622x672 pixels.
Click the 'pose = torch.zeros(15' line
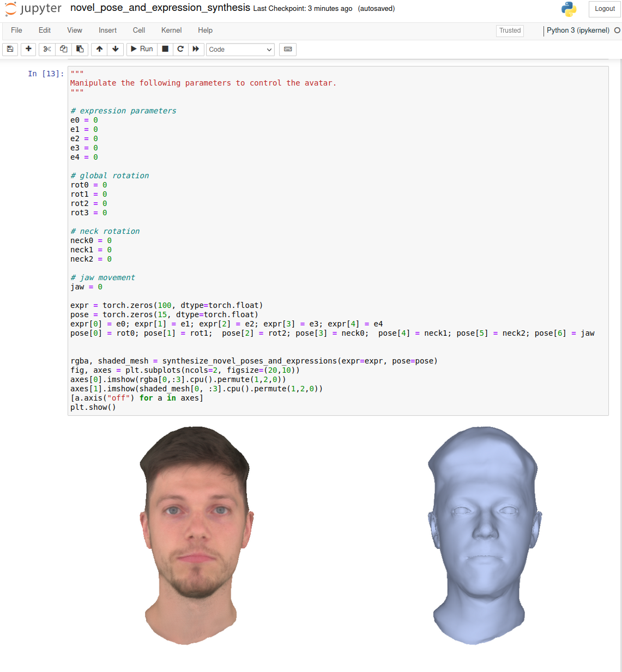164,315
